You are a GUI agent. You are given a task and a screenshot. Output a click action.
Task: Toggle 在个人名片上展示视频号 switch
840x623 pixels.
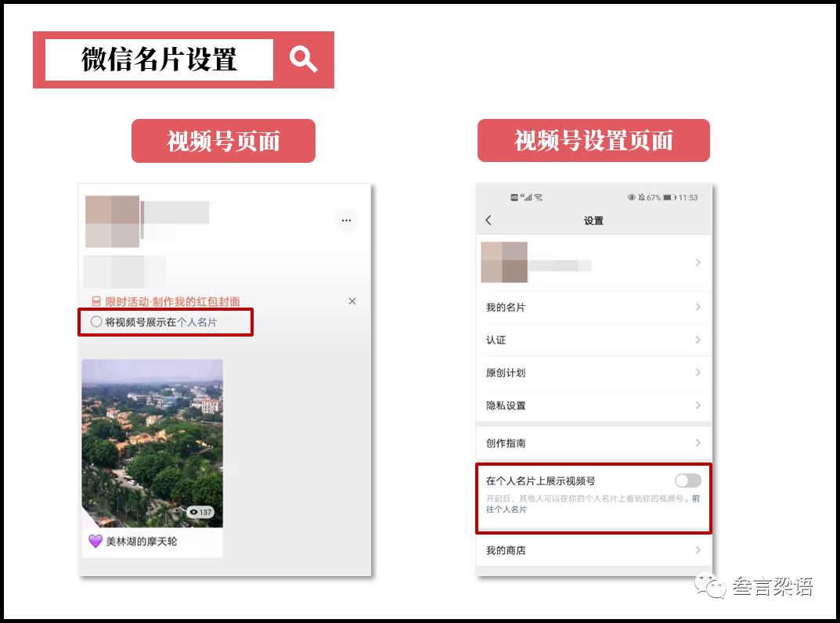(688, 481)
